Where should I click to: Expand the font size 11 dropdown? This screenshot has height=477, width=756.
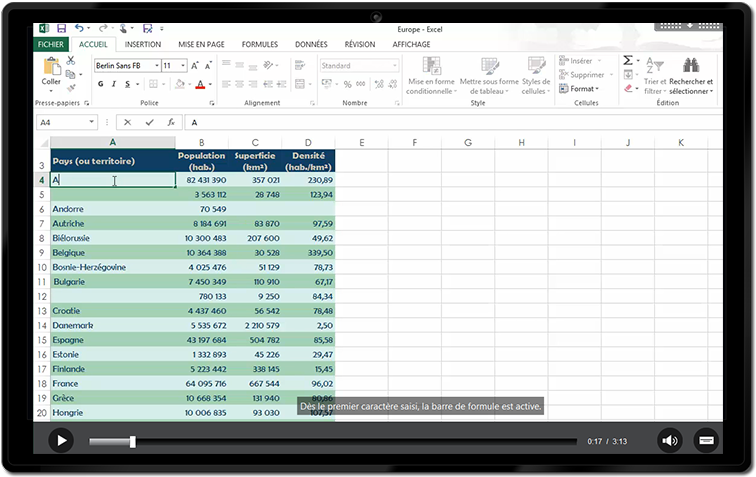182,65
